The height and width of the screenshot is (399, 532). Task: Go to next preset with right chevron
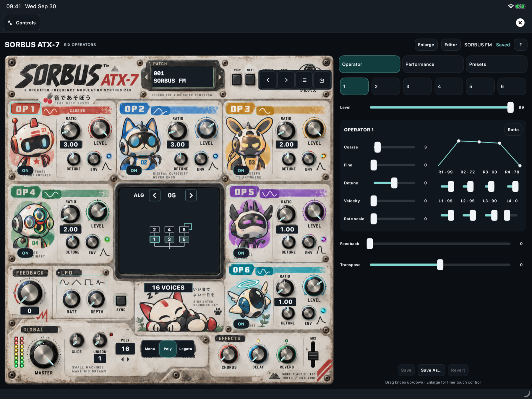[286, 80]
